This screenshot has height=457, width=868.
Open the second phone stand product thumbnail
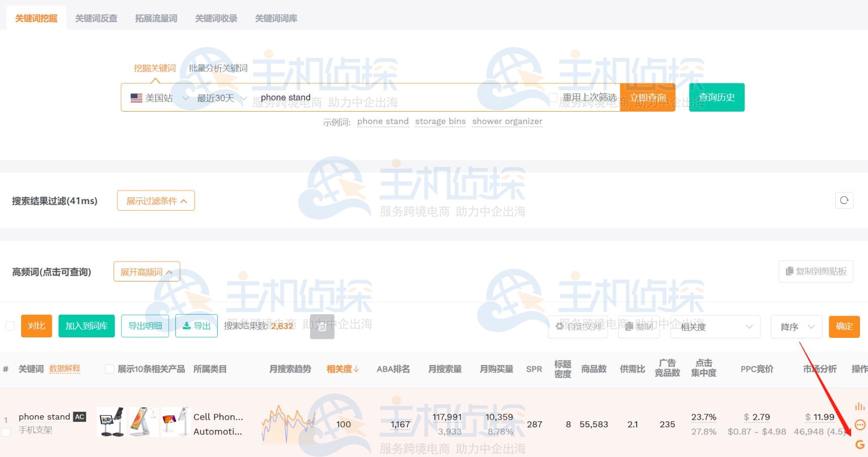click(x=143, y=421)
